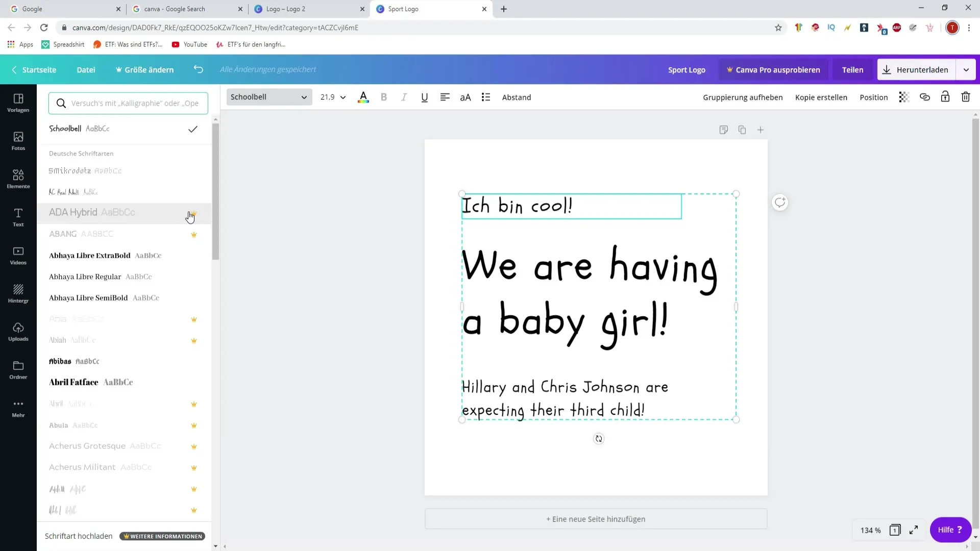Open the Position menu
980x551 pixels.
click(873, 97)
